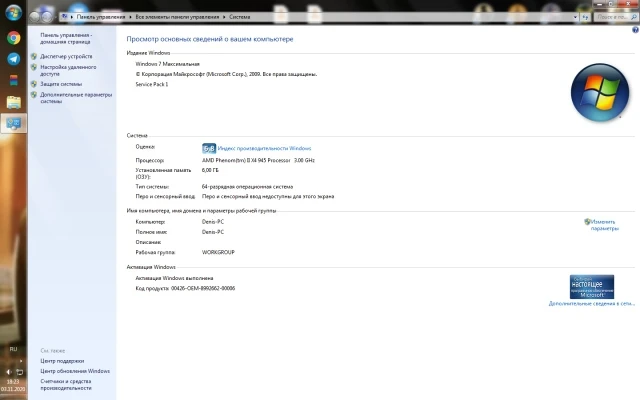Open Центр обновления Windows link

coord(75,371)
